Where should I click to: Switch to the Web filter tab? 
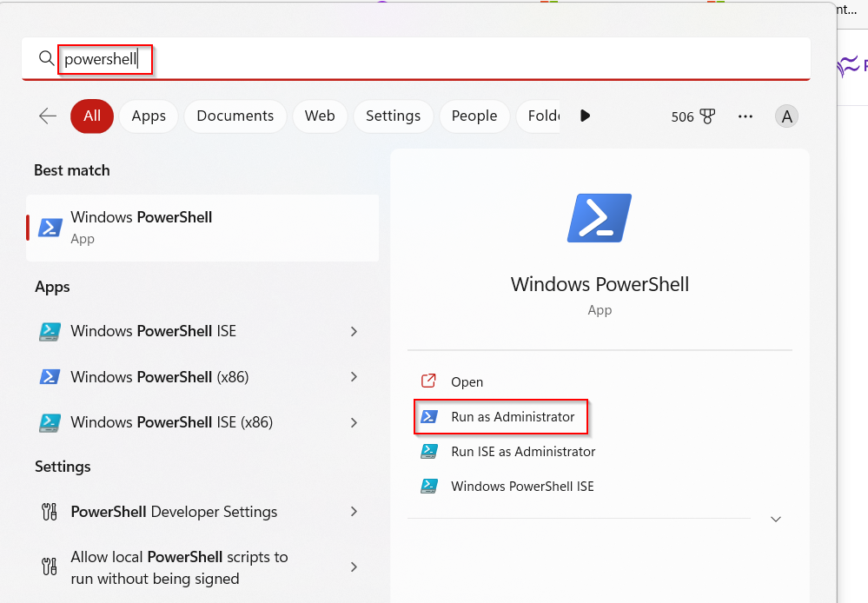coord(320,116)
